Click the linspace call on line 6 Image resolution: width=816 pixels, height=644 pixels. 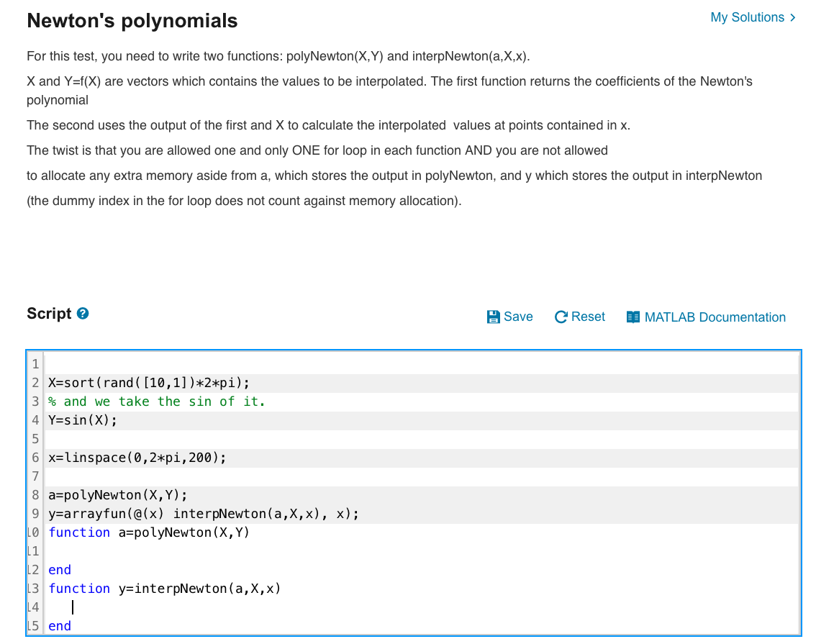[x=137, y=457]
